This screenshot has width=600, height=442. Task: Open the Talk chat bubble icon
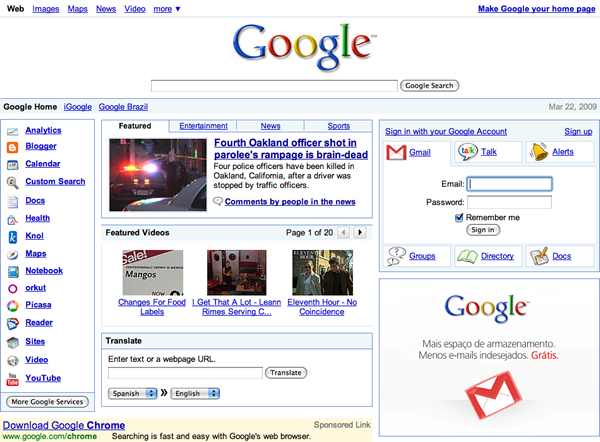468,152
